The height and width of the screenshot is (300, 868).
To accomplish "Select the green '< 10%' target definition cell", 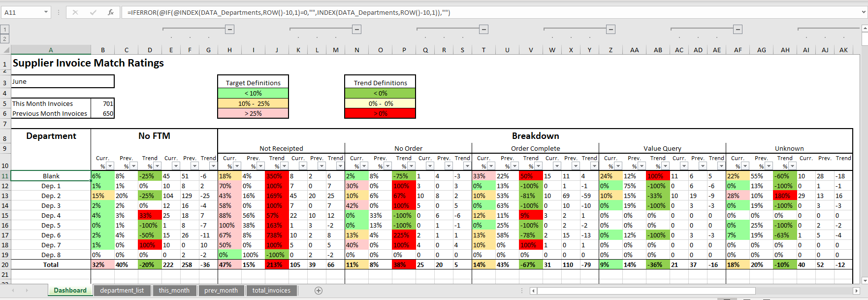I will pyautogui.click(x=253, y=93).
